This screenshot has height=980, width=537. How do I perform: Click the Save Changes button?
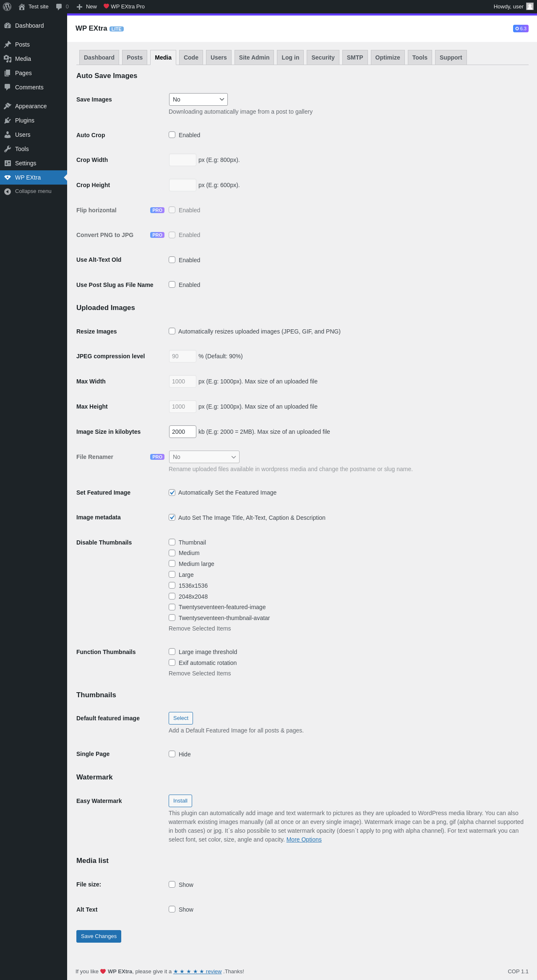(x=99, y=936)
